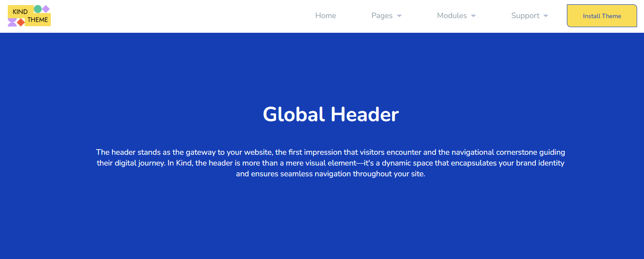Expand the Modules dropdown arrow
Image resolution: width=644 pixels, height=259 pixels.
coord(473,16)
